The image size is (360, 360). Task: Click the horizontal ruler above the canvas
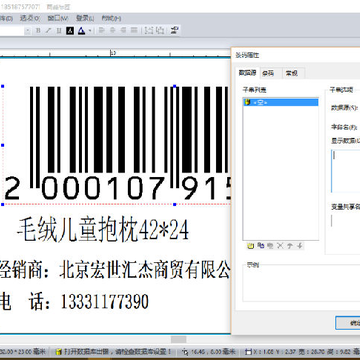click(x=115, y=53)
